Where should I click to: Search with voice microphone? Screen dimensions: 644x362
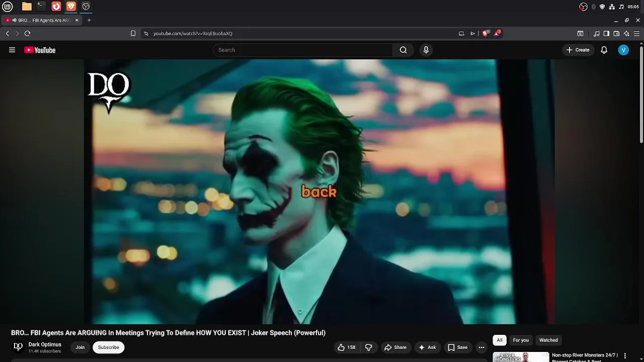click(x=426, y=50)
